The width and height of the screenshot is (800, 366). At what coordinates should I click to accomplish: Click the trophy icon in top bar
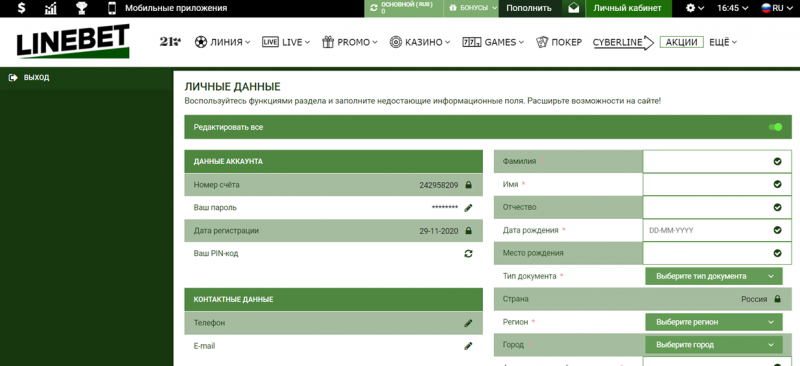(81, 8)
